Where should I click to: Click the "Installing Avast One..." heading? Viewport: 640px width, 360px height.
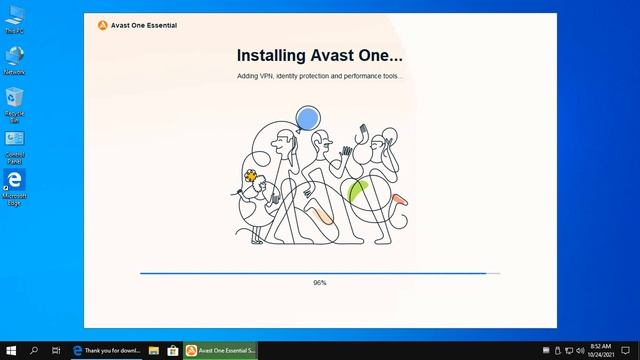(320, 56)
